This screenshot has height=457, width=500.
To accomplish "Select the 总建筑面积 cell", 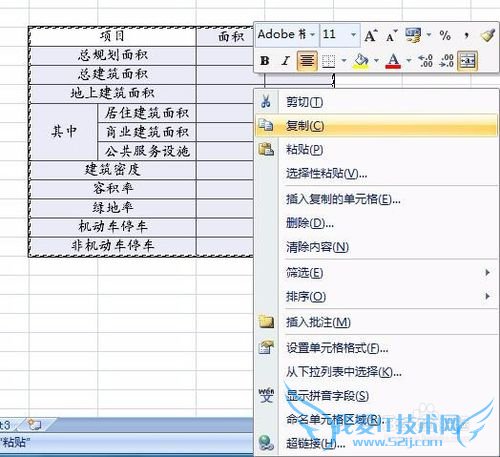I will tap(112, 75).
